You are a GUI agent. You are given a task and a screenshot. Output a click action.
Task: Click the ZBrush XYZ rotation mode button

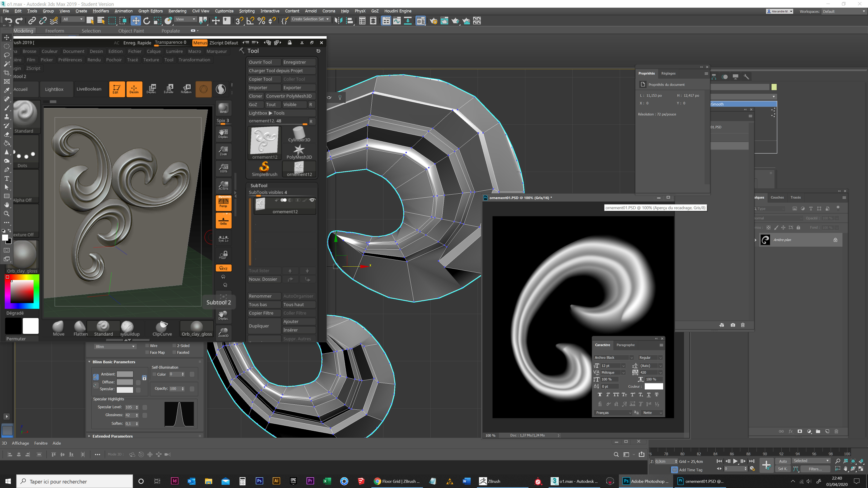coord(223,268)
